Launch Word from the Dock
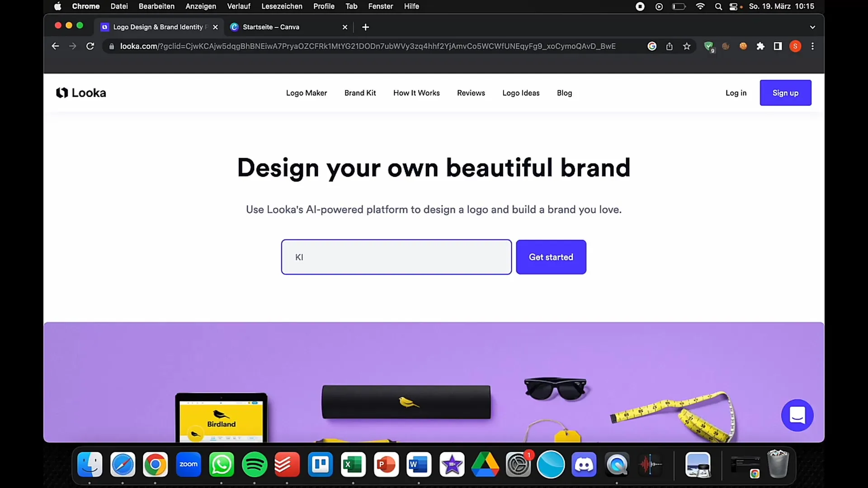Viewport: 868px width, 488px height. pos(419,465)
